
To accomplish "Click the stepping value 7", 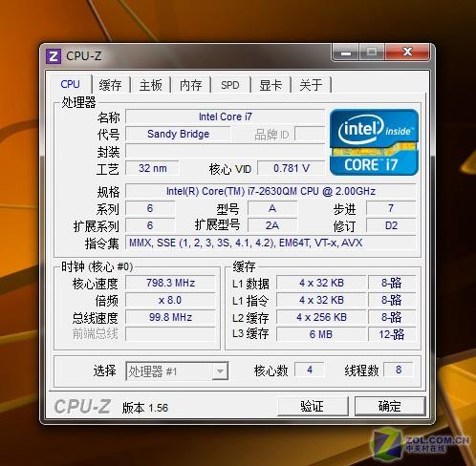I will 391,208.
